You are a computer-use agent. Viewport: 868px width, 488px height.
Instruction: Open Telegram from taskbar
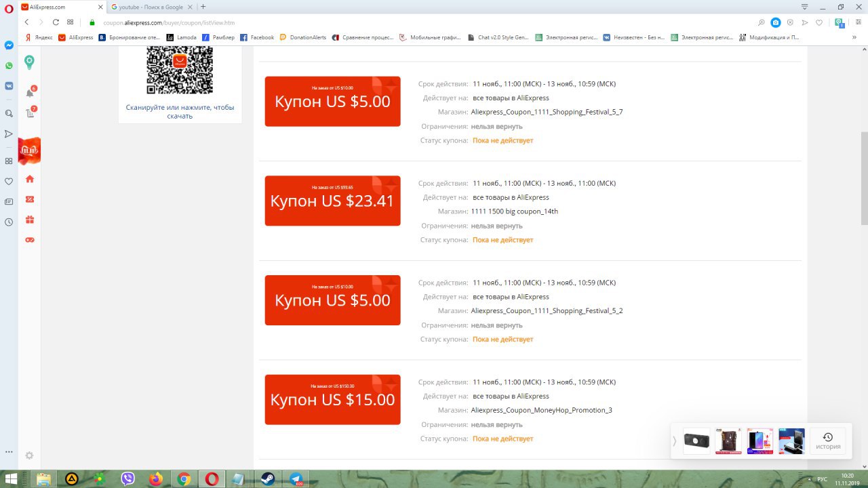[x=296, y=479]
